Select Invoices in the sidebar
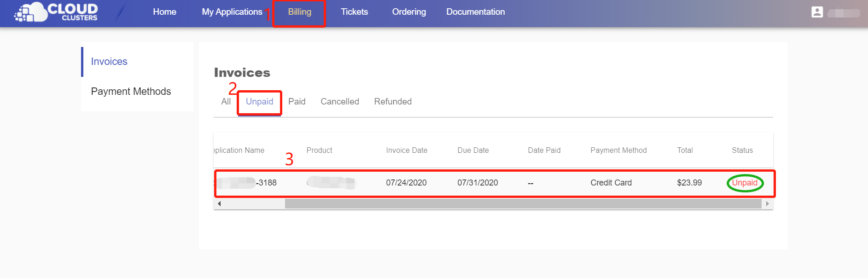The height and width of the screenshot is (278, 868). 109,62
